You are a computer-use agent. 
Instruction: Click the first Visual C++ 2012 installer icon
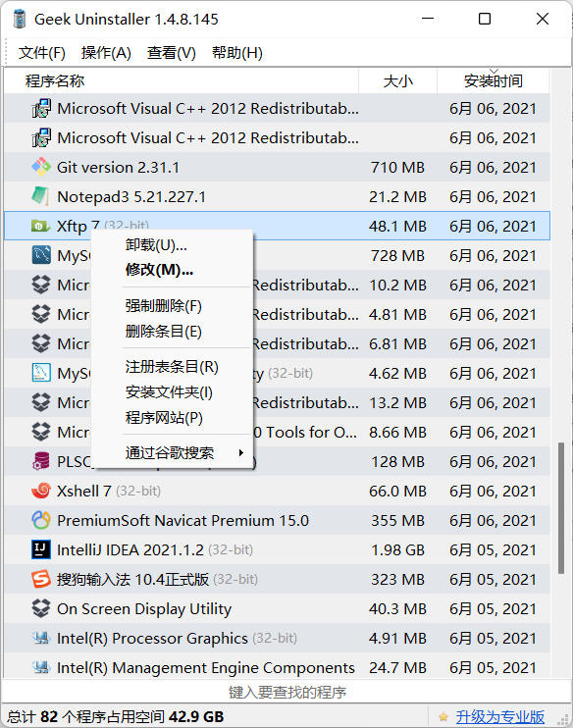point(41,108)
